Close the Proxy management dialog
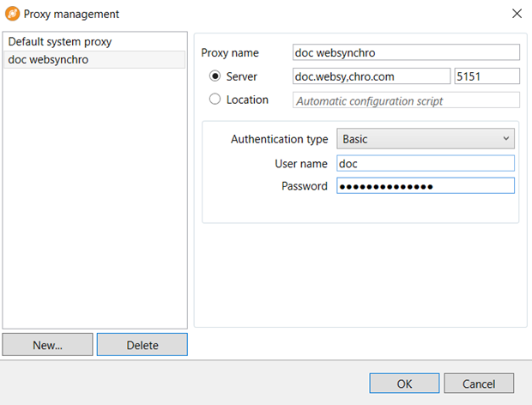The image size is (532, 405). click(517, 14)
